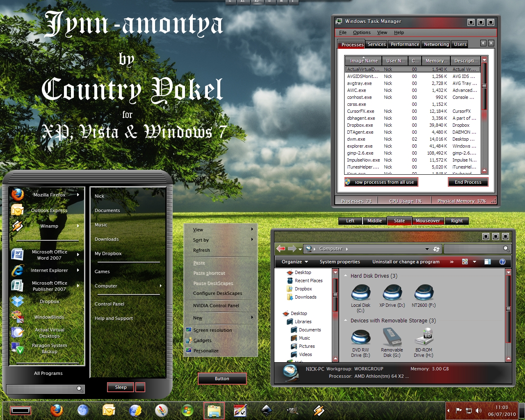Click the Sleep button in Start menu
The height and width of the screenshot is (420, 525).
(x=121, y=387)
